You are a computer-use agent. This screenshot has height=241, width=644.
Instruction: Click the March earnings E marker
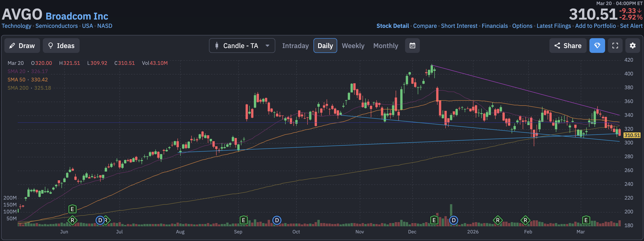pyautogui.click(x=586, y=220)
